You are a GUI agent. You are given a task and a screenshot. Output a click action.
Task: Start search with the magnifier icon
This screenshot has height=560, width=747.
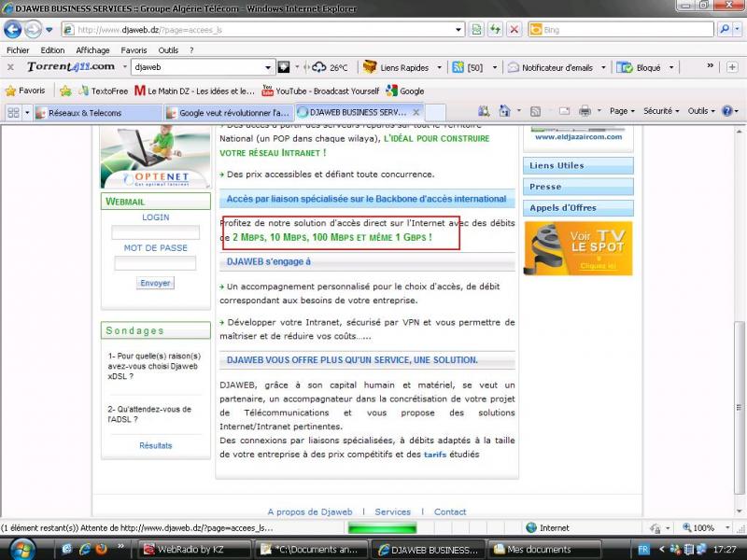(x=725, y=30)
